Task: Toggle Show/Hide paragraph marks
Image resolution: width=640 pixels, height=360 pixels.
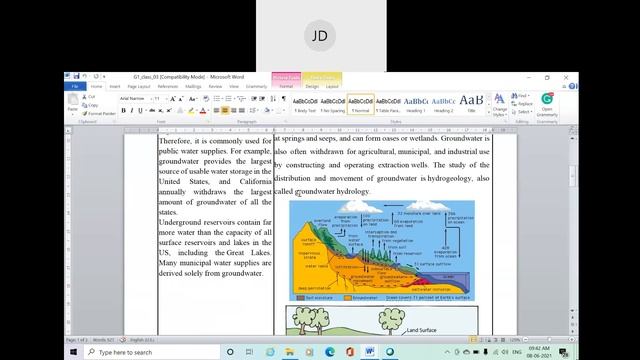Action: 284,99
